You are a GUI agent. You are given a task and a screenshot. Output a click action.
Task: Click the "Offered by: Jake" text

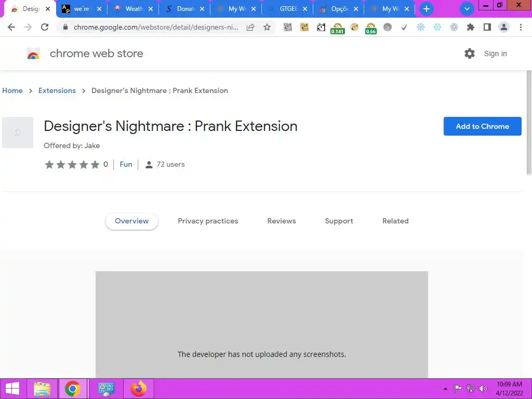(x=72, y=145)
